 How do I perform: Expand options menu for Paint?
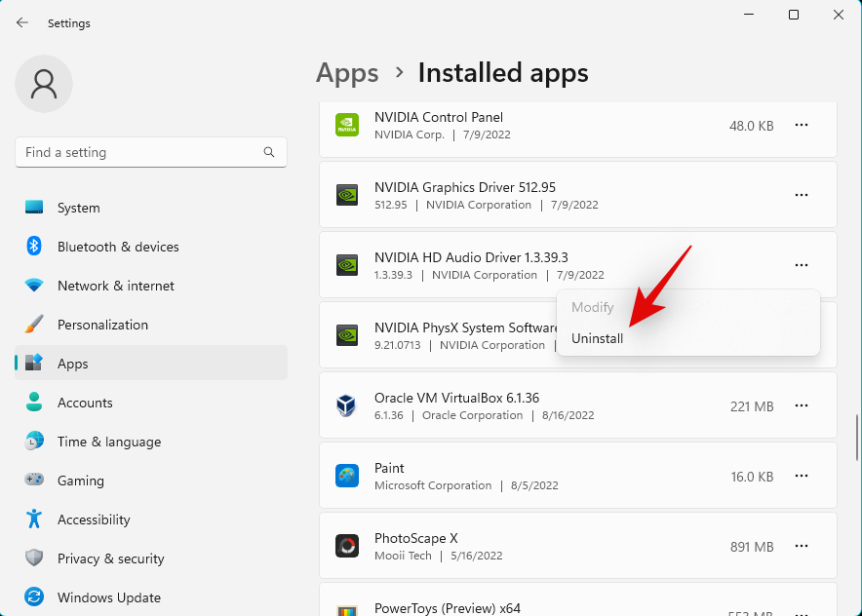click(802, 476)
